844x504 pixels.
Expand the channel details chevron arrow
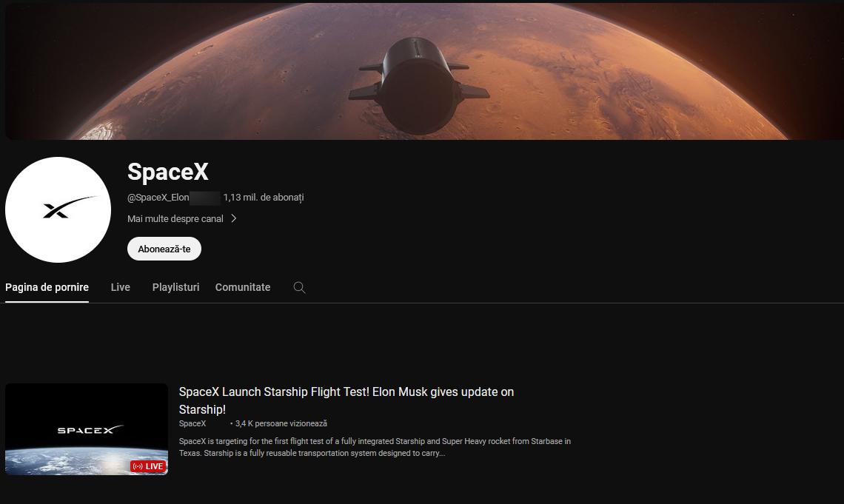(234, 218)
